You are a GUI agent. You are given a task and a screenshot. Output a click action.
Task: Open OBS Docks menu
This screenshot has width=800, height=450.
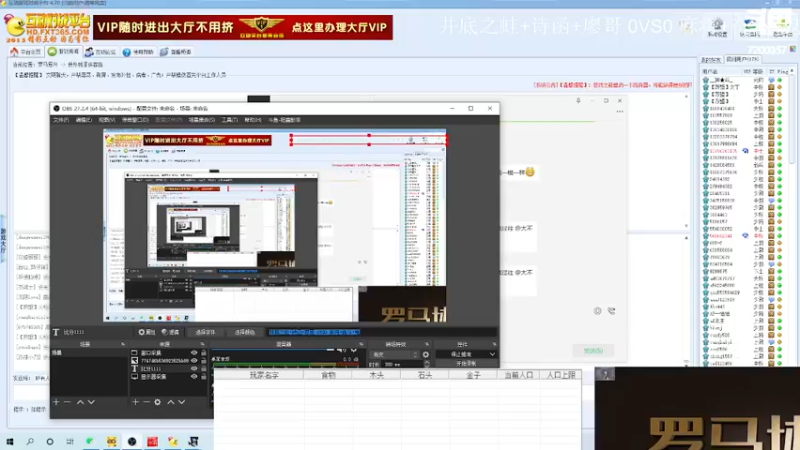point(135,120)
